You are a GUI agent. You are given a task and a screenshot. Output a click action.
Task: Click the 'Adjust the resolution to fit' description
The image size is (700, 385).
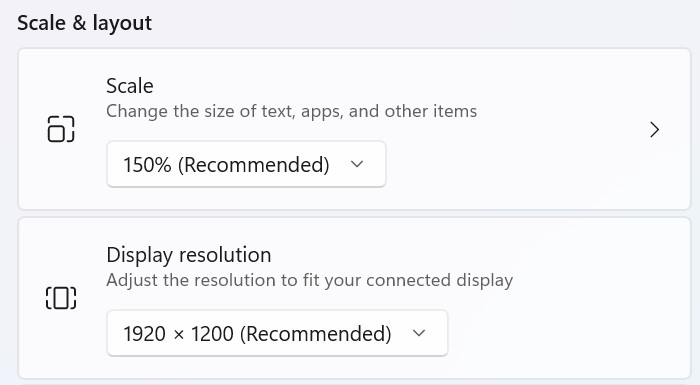[309, 280]
